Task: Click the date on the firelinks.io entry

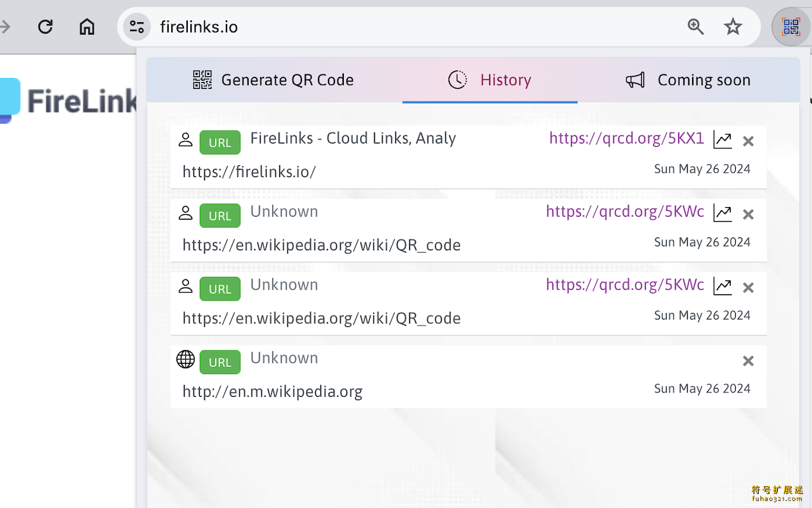Action: tap(702, 169)
